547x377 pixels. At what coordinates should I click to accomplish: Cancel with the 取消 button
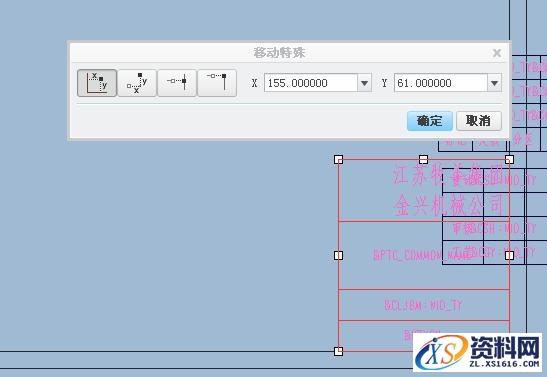coord(479,121)
